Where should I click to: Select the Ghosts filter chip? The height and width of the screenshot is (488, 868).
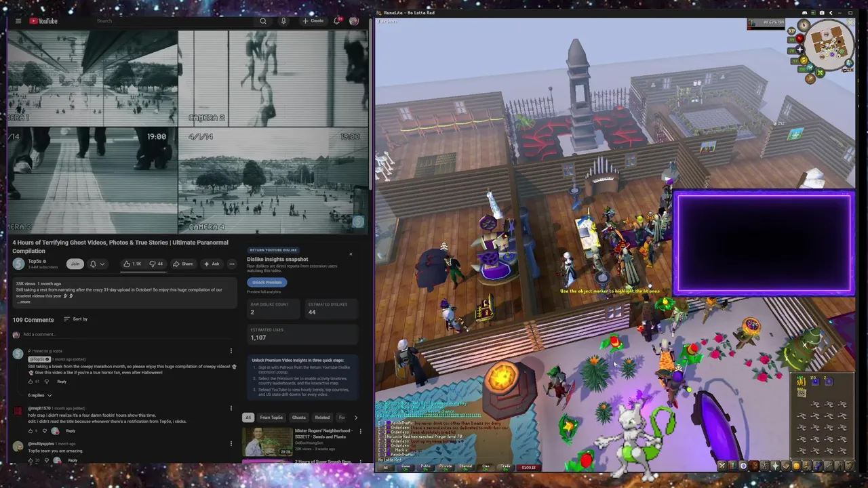pyautogui.click(x=298, y=418)
